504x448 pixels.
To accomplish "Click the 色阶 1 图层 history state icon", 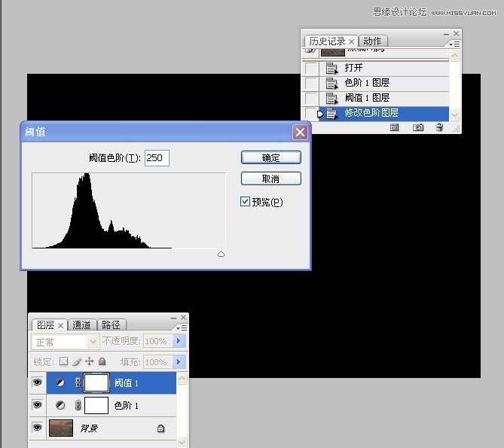I will click(331, 83).
